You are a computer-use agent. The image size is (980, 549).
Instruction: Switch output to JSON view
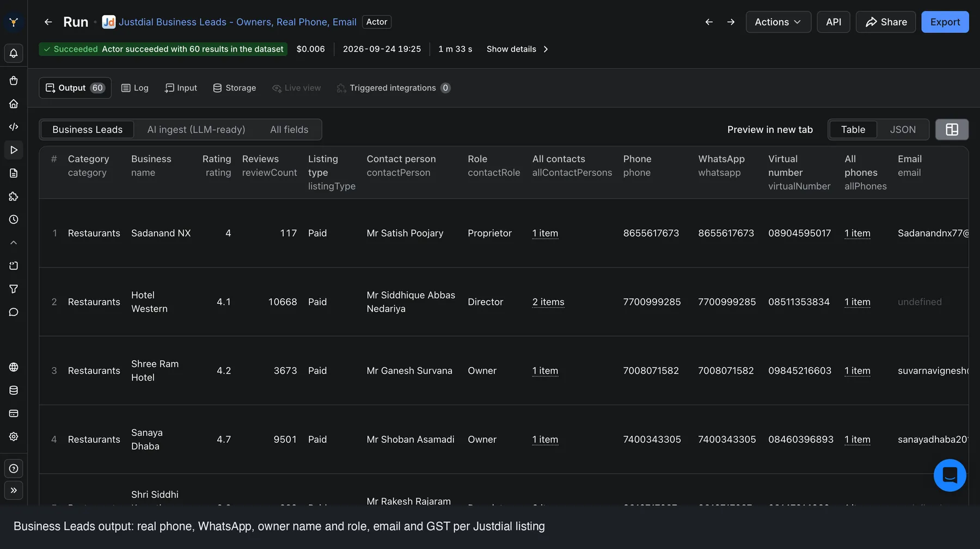[903, 130]
